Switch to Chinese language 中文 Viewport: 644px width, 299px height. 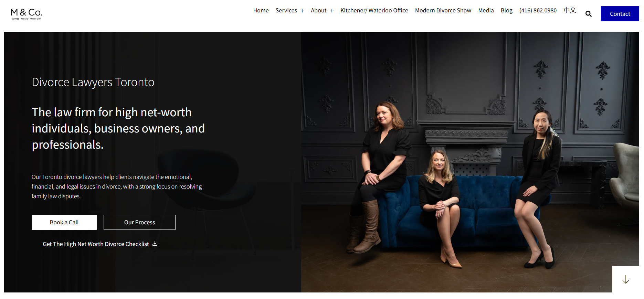click(570, 10)
